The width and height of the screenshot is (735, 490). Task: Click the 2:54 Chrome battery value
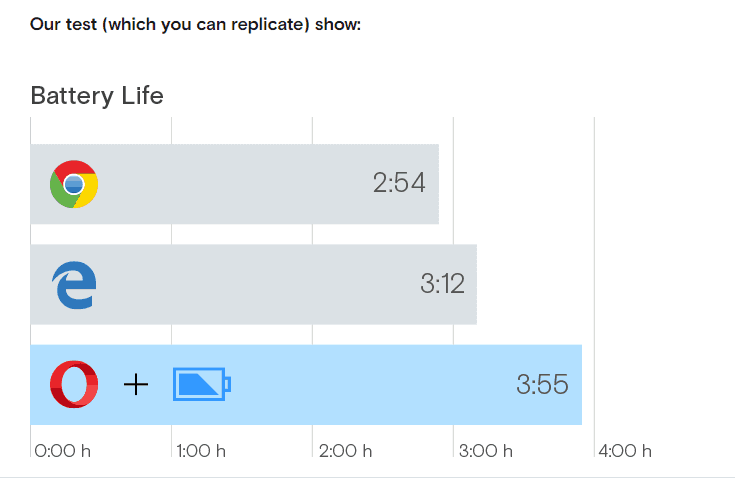point(399,182)
